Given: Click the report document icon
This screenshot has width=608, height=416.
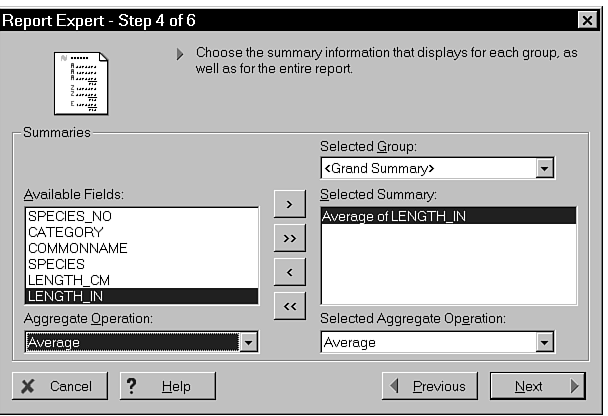Looking at the screenshot, I should pyautogui.click(x=80, y=82).
